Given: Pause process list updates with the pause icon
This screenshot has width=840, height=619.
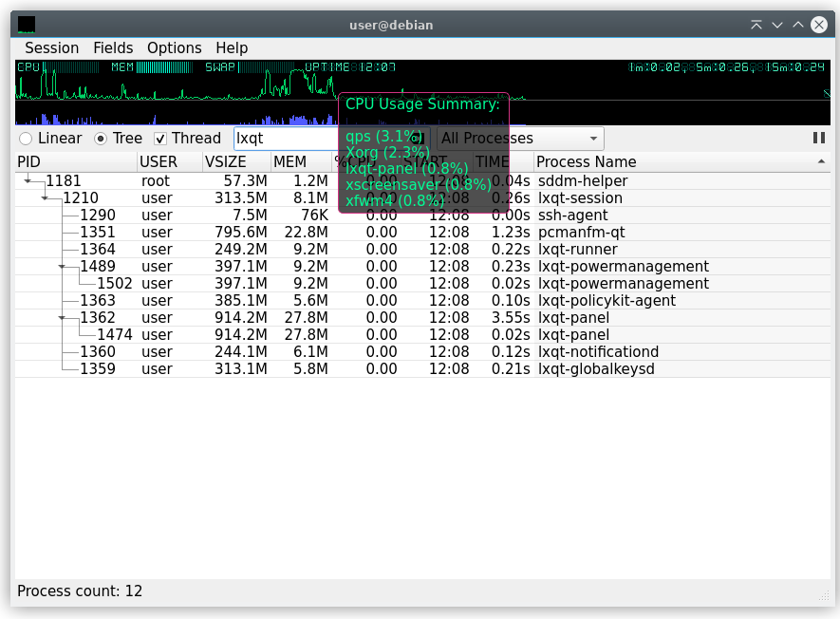Looking at the screenshot, I should (818, 138).
